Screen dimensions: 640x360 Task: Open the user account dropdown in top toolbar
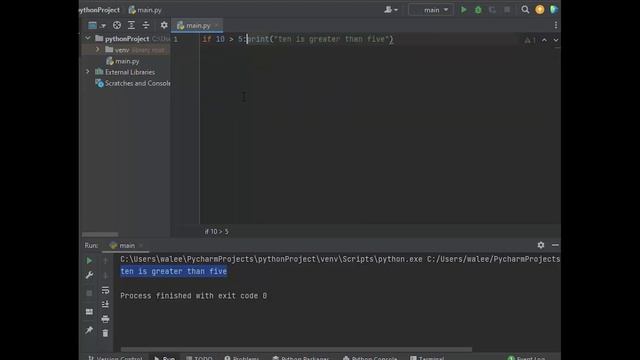tap(391, 10)
